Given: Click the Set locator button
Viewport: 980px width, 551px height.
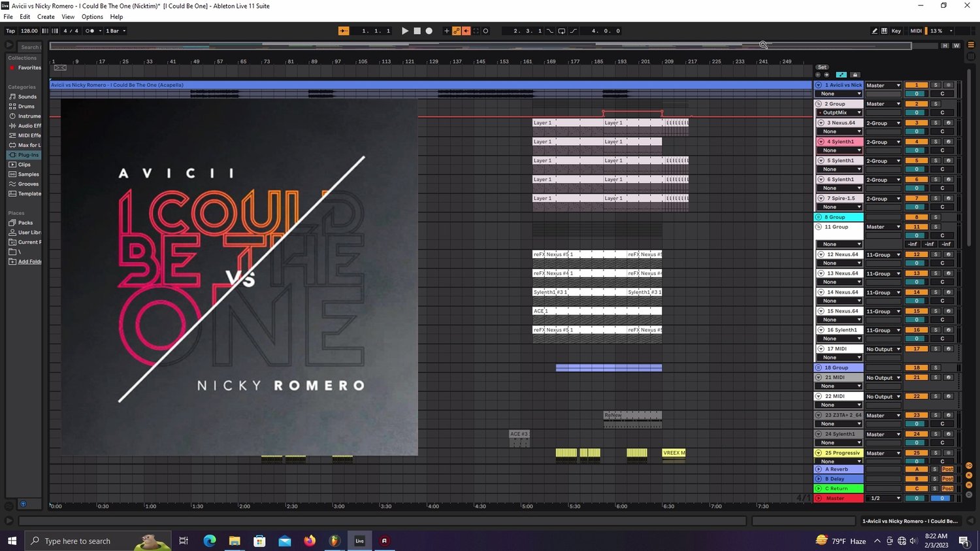Looking at the screenshot, I should (822, 67).
